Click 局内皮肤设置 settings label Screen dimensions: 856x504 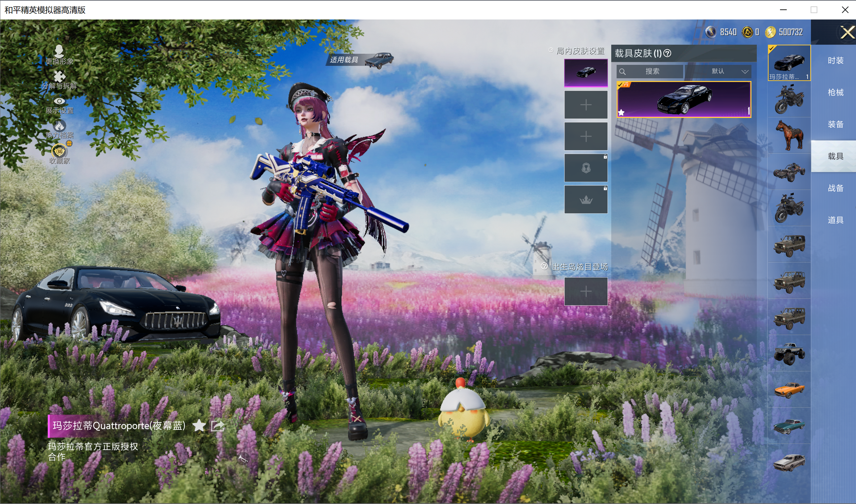pyautogui.click(x=580, y=51)
